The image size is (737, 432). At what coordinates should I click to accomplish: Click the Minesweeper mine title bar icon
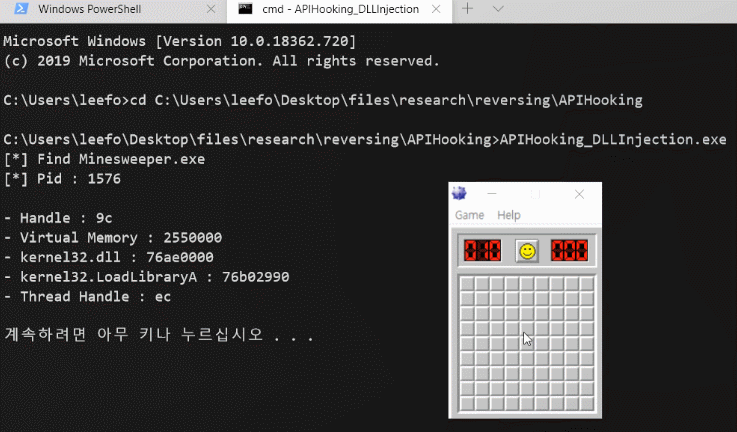click(459, 193)
